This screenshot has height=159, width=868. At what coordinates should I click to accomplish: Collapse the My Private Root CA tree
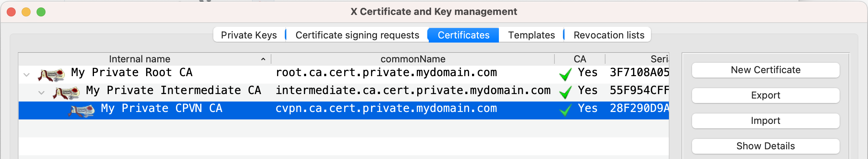pyautogui.click(x=26, y=75)
